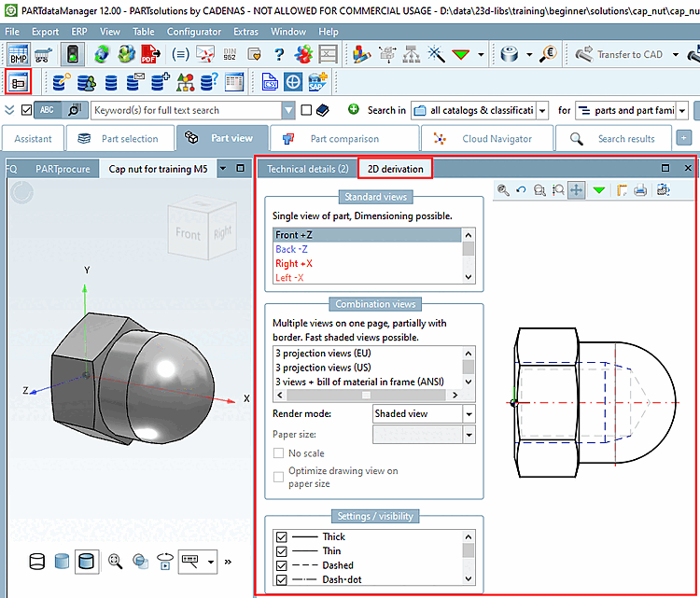Viewport: 700px width, 598px height.
Task: Click the print icon in the 2D toolbar
Action: coord(640,190)
